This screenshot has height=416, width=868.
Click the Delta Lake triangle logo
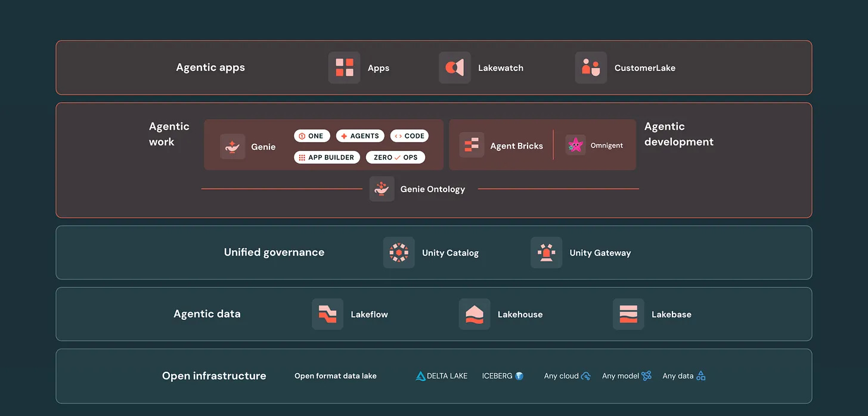(421, 376)
